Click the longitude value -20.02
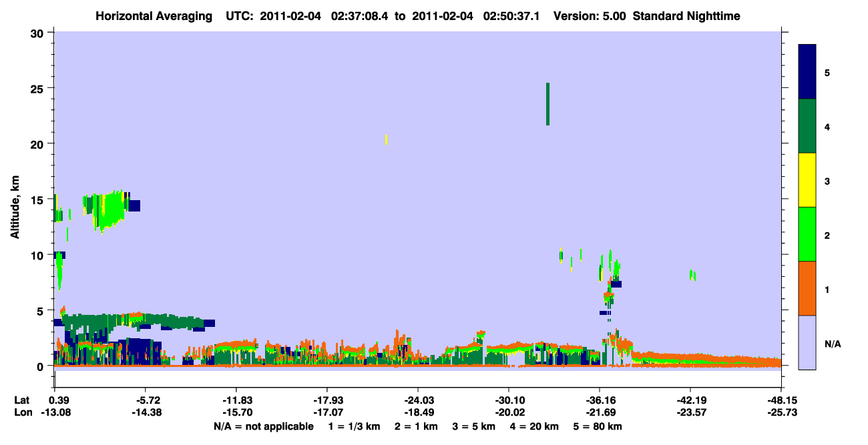The height and width of the screenshot is (445, 868). (x=508, y=412)
